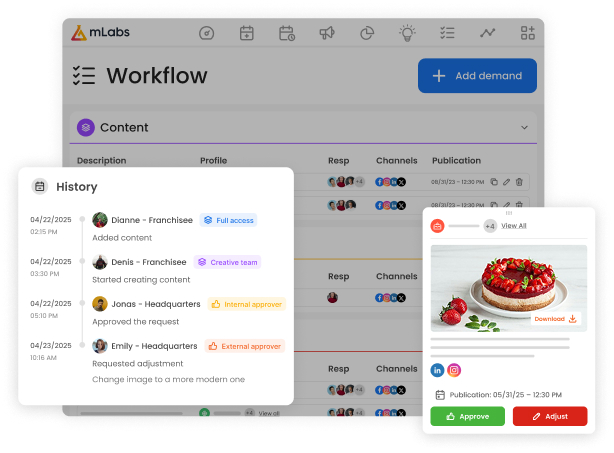Click the Creative team badge
Image resolution: width=614 pixels, height=453 pixels.
coord(228,262)
